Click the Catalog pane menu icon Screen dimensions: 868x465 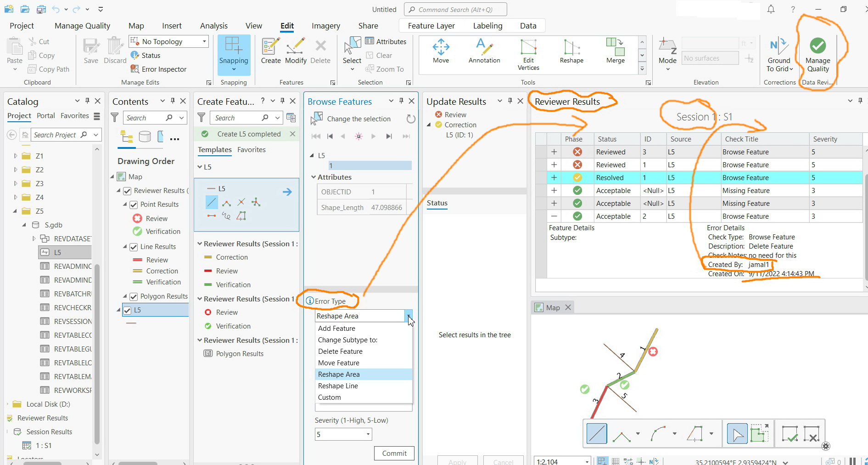coord(96,116)
